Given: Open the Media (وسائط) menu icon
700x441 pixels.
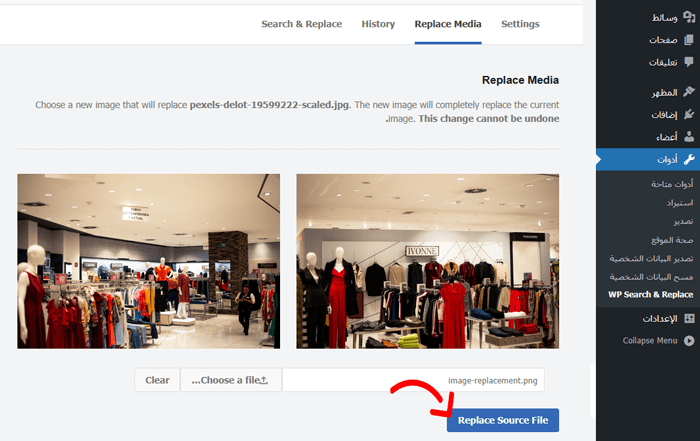Looking at the screenshot, I should point(688,18).
